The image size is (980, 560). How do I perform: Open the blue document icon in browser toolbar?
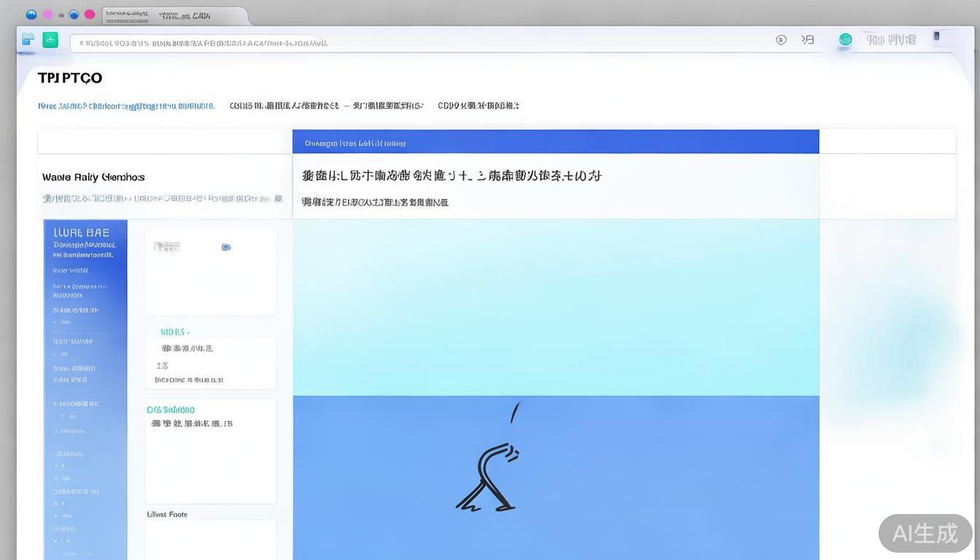tap(28, 39)
